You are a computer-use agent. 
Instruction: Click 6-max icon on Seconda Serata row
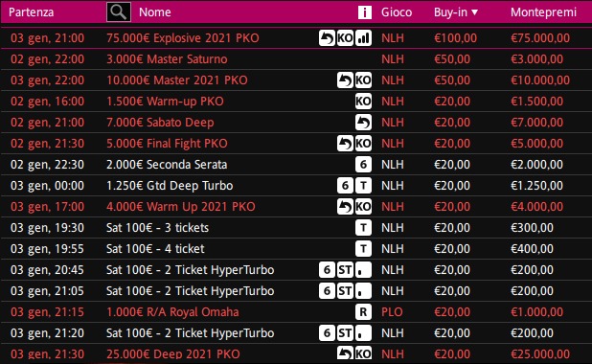coord(363,164)
